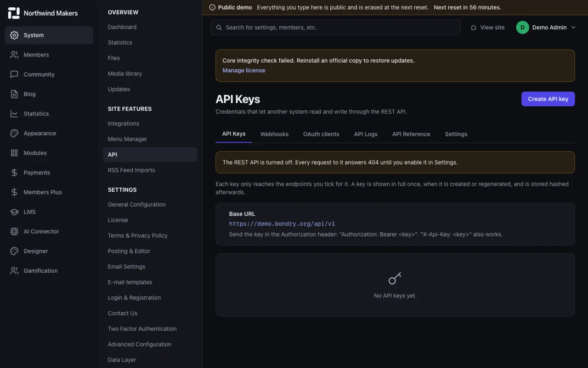The image size is (588, 368).
Task: Open Designer palette icon
Action: point(14,251)
